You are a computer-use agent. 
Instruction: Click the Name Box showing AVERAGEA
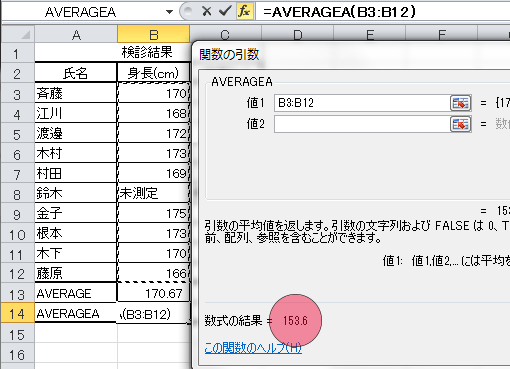point(81,12)
